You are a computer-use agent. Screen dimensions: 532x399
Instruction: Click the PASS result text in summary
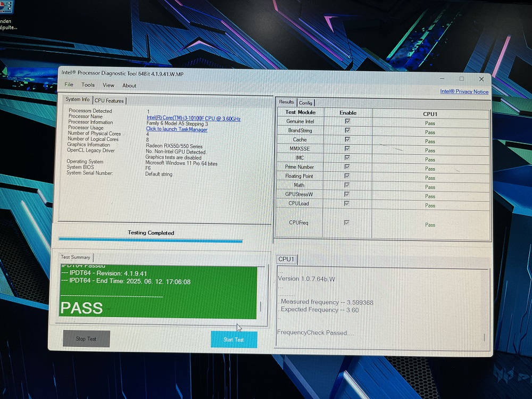(x=81, y=308)
